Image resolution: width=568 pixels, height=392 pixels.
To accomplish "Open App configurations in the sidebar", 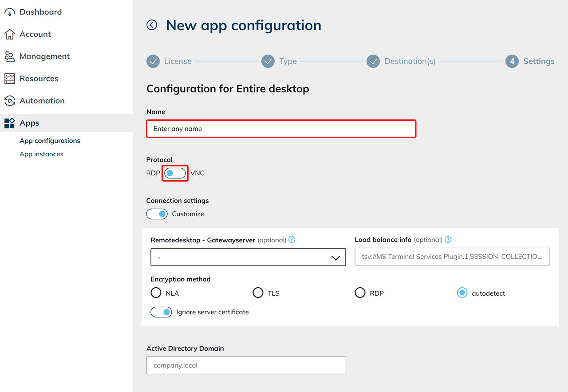I will coord(50,141).
